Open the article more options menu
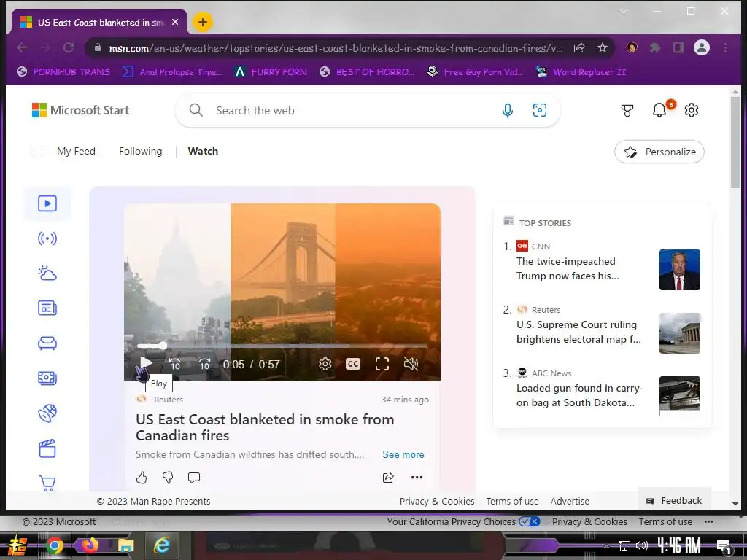This screenshot has height=560, width=747. (x=417, y=478)
